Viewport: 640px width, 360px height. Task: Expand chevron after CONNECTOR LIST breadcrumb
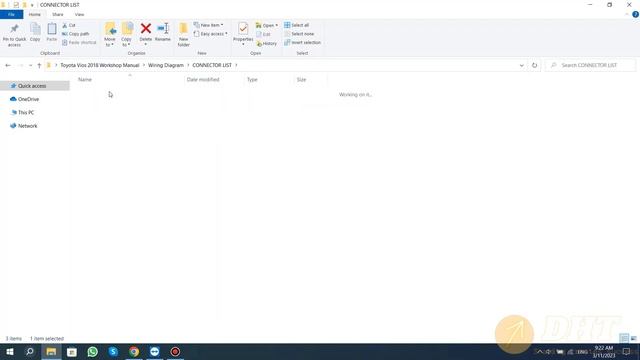(236, 65)
